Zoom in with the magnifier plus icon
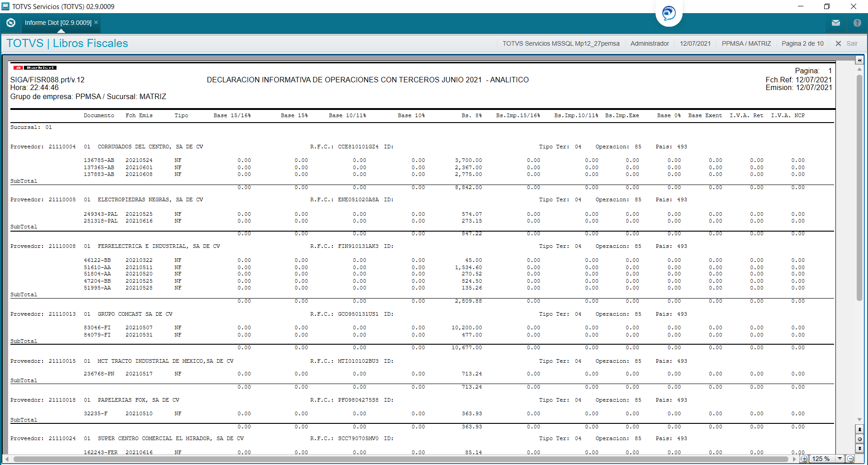Viewport: 868px width, 465px height. pos(804,459)
